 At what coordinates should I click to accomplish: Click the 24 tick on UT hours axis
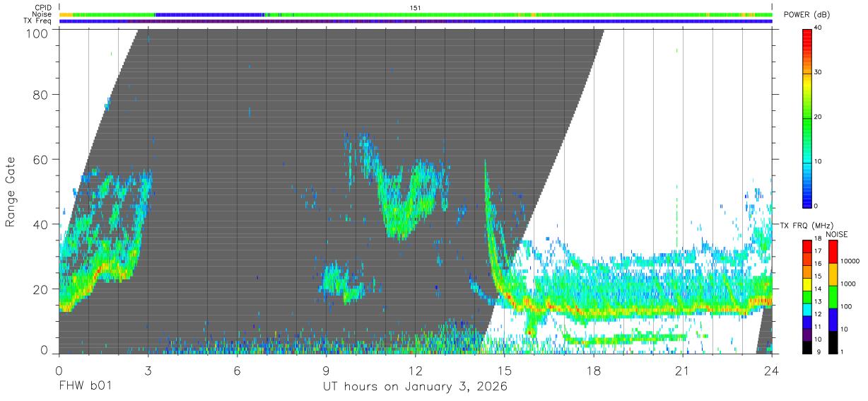point(772,370)
